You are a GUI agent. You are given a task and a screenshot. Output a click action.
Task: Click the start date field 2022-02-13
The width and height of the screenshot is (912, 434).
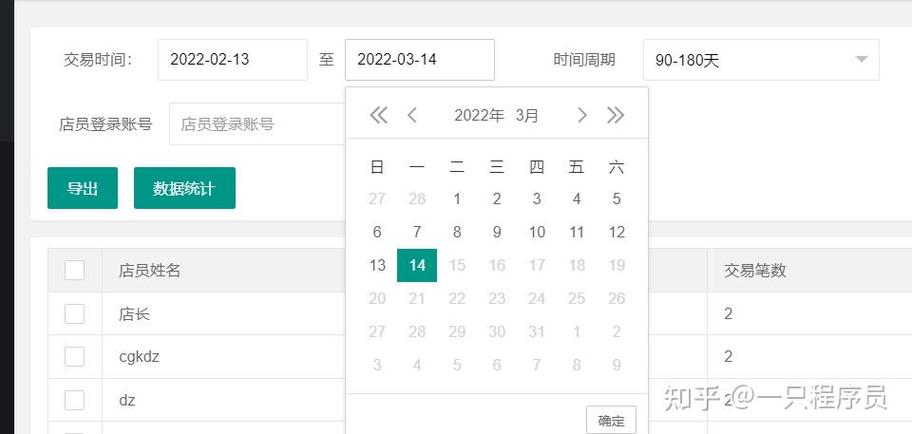(x=233, y=60)
